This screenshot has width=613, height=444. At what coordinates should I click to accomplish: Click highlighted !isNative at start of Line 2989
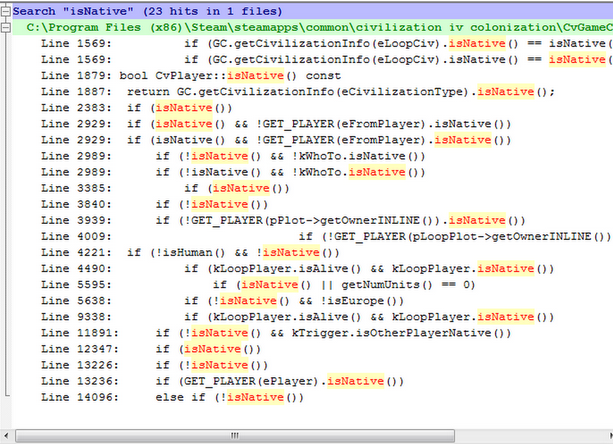(220, 156)
